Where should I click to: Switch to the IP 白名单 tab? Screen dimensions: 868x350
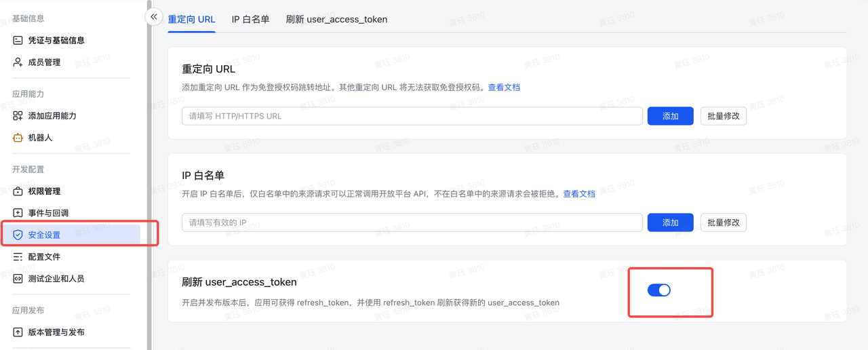250,19
